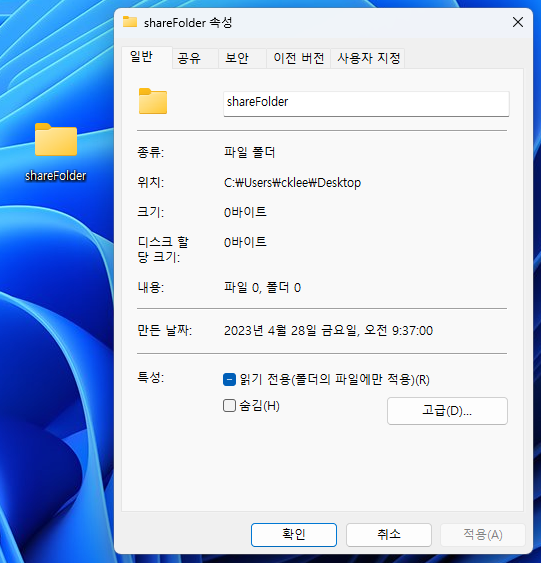This screenshot has height=563, width=541.
Task: Toggle the 읽기 전용 read-only checkbox
Action: [x=229, y=379]
